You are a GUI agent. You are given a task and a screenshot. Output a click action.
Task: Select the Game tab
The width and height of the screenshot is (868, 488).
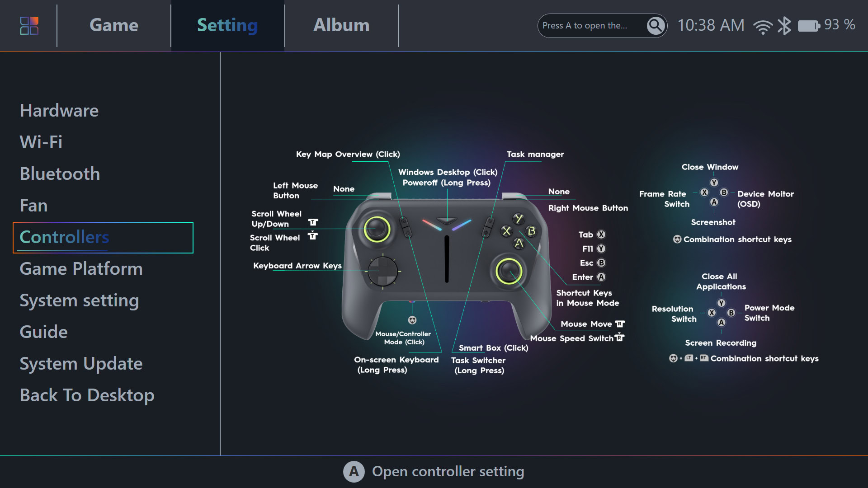[x=113, y=25]
